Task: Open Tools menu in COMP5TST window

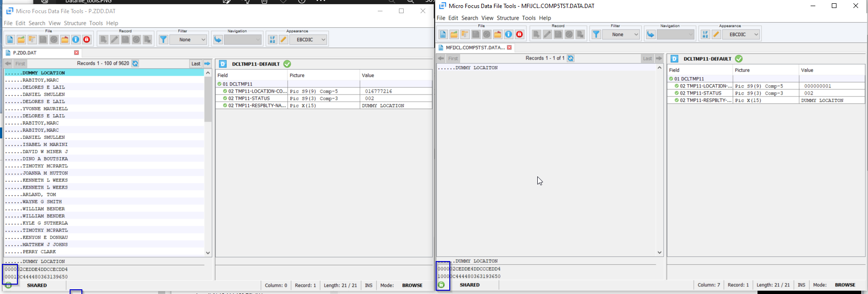Action: [529, 18]
